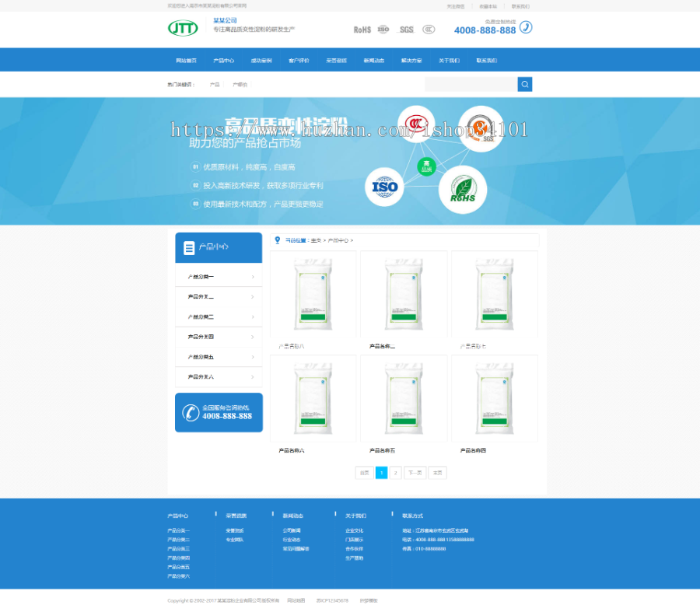Screen dimensions: 700x612
Task: Click 网站地图 in the copyright bar
Action: point(296,601)
